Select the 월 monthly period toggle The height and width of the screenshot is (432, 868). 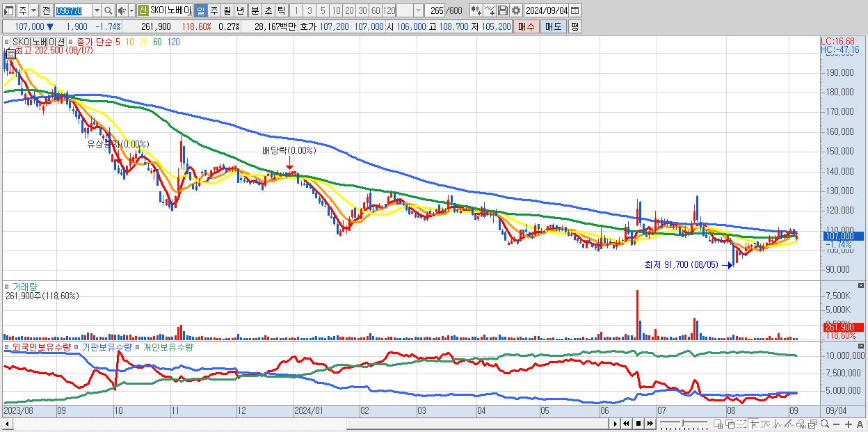tap(227, 10)
